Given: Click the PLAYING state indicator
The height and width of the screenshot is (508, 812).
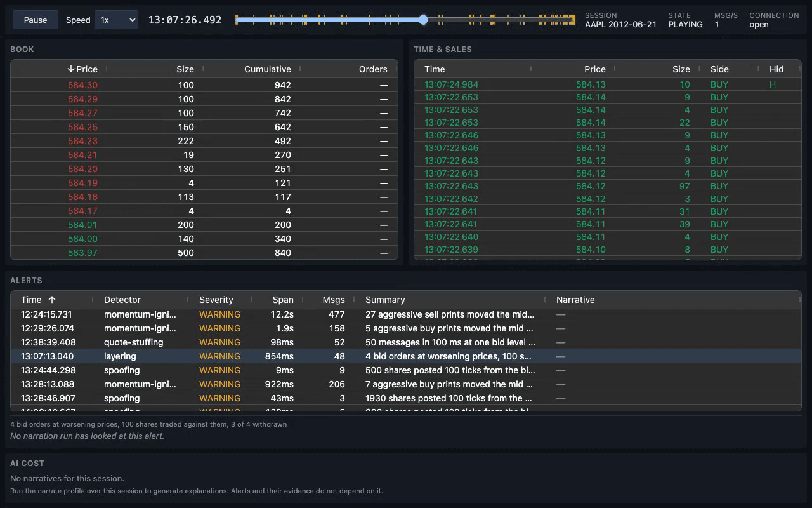Looking at the screenshot, I should tap(685, 25).
